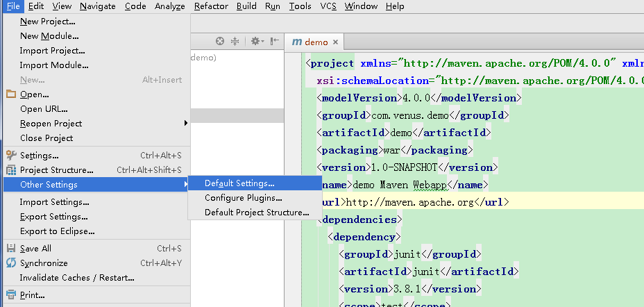
Task: Click the Project Structure icon in File menu
Action: point(11,169)
